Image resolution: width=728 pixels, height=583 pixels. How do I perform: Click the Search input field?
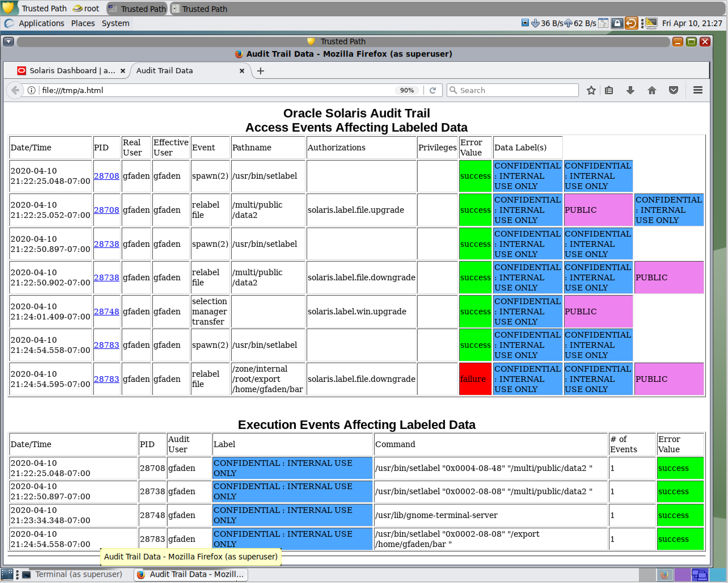point(512,90)
